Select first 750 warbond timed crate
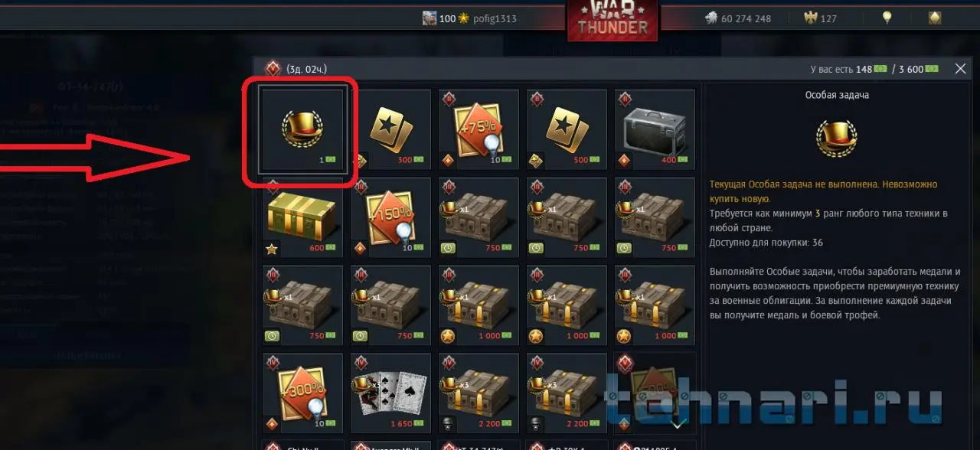Viewport: 980px width, 450px height. click(479, 217)
